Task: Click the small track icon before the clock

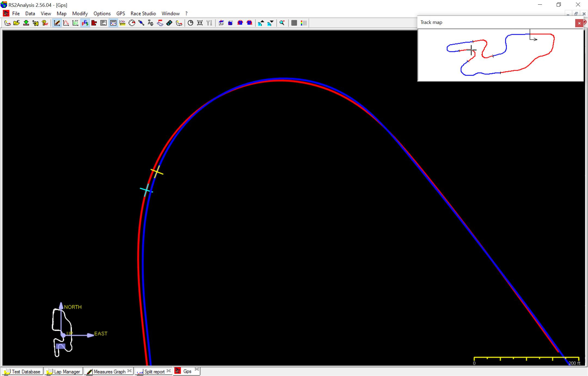Action: pyautogui.click(x=179, y=23)
